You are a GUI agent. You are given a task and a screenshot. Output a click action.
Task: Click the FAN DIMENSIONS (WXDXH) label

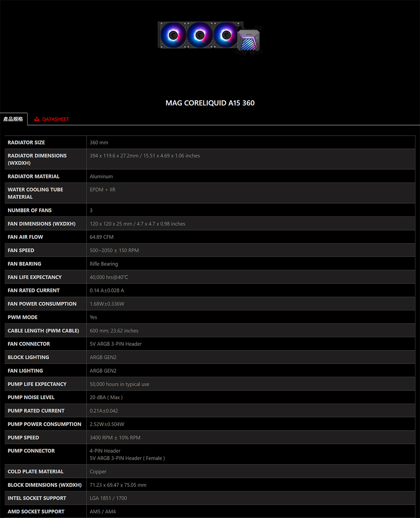[x=42, y=224]
